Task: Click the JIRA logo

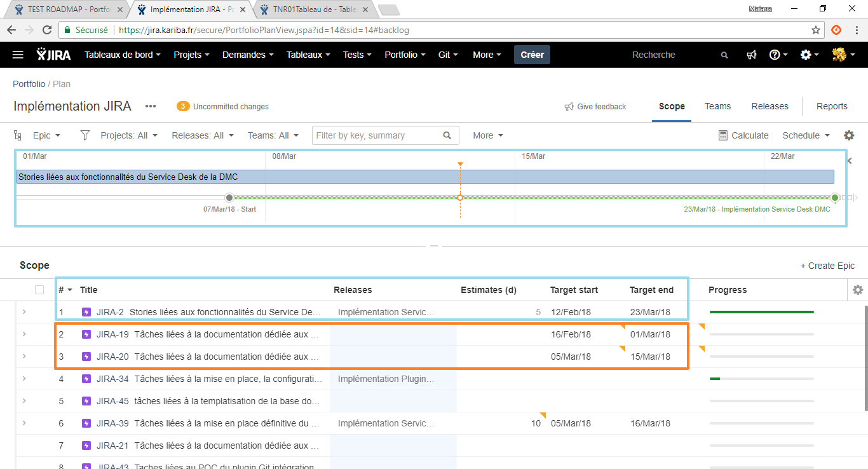Action: click(x=54, y=55)
